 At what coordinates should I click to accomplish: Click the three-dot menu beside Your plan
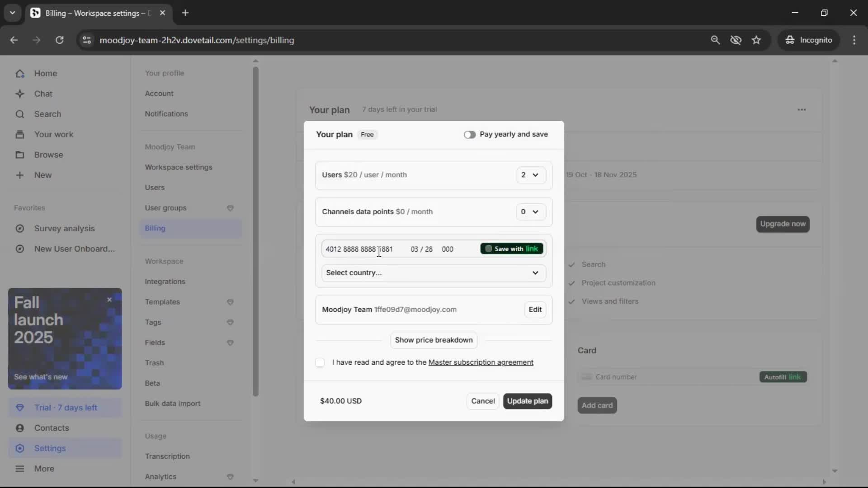click(802, 110)
